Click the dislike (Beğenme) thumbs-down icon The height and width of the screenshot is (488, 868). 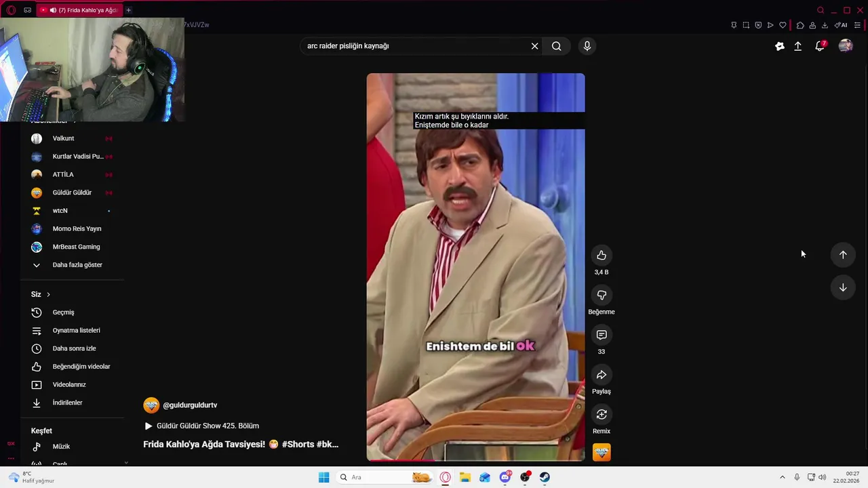pos(601,296)
